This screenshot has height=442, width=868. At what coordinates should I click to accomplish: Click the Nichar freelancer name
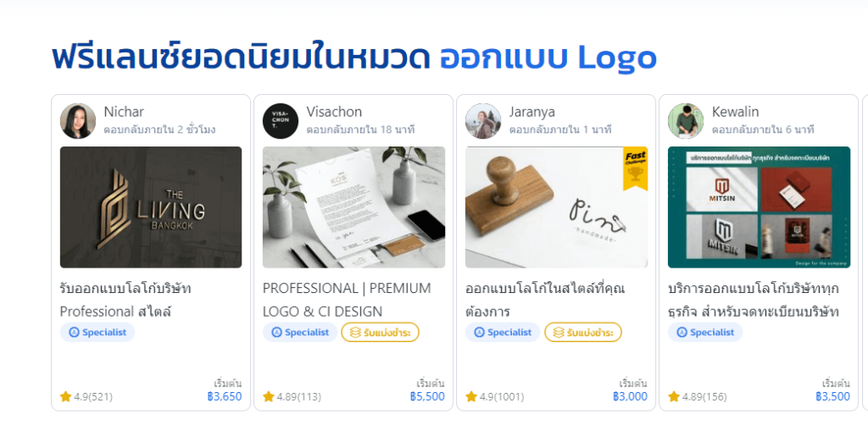click(124, 112)
